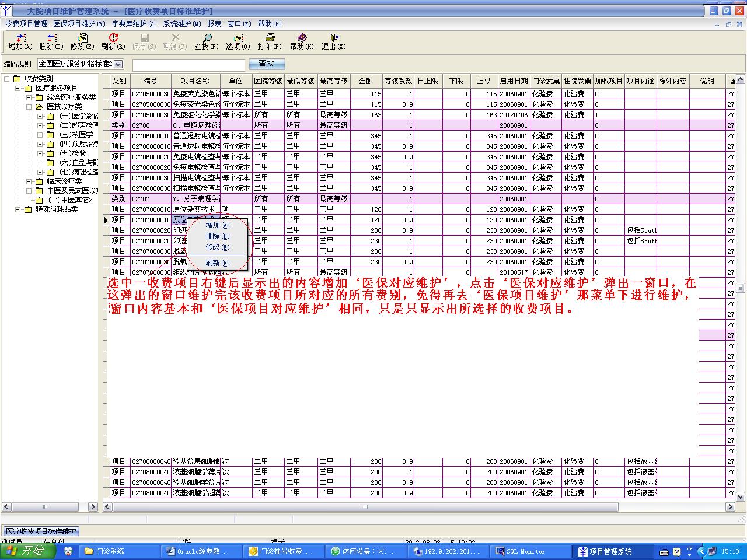Click the 选项 (Options) toolbar icon
Image resolution: width=747 pixels, height=560 pixels.
(238, 38)
